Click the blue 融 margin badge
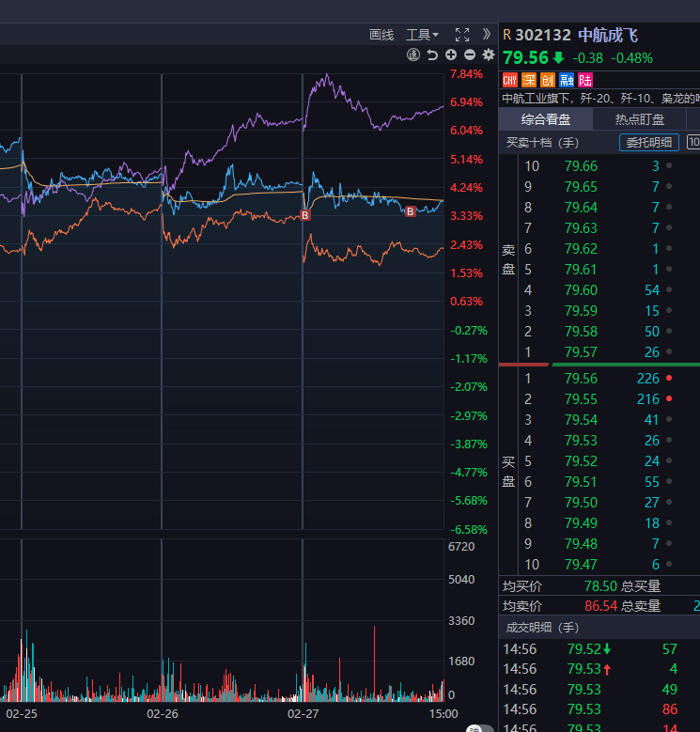Viewport: 700px width, 732px height. [567, 80]
